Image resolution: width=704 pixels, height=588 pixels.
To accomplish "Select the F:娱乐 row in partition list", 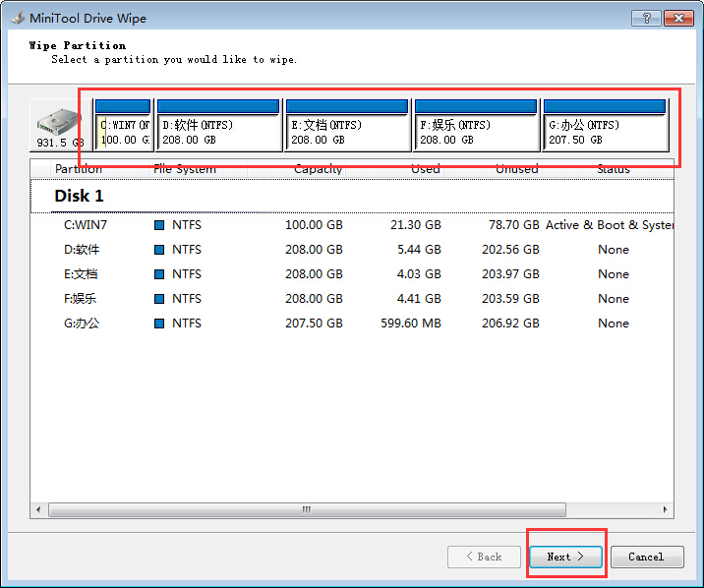I will pyautogui.click(x=352, y=299).
